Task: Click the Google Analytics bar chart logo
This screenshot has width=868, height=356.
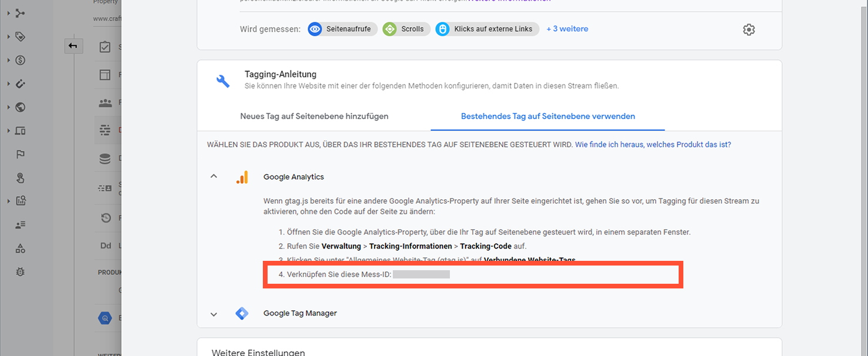Action: pyautogui.click(x=242, y=177)
